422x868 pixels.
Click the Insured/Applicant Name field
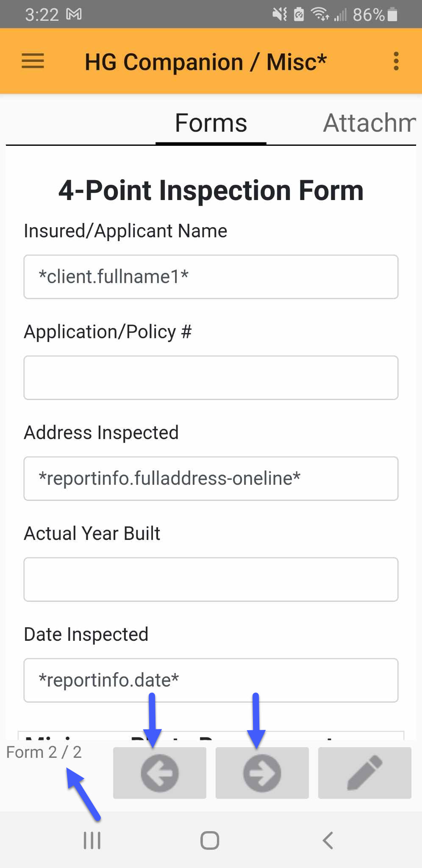tap(211, 277)
